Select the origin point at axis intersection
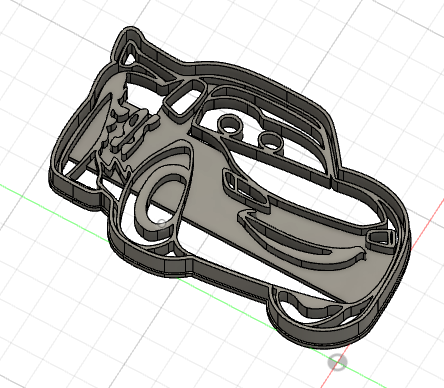The image size is (444, 388). tap(337, 362)
